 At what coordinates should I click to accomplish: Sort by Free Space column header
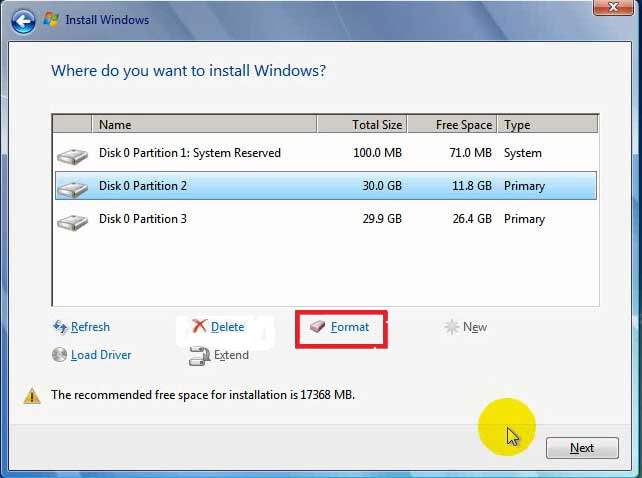coord(452,125)
